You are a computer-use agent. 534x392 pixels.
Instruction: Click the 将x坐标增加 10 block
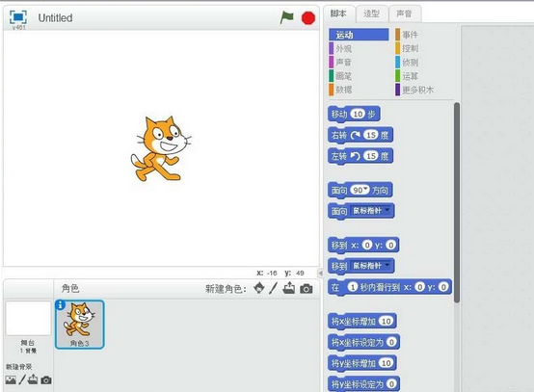point(362,321)
